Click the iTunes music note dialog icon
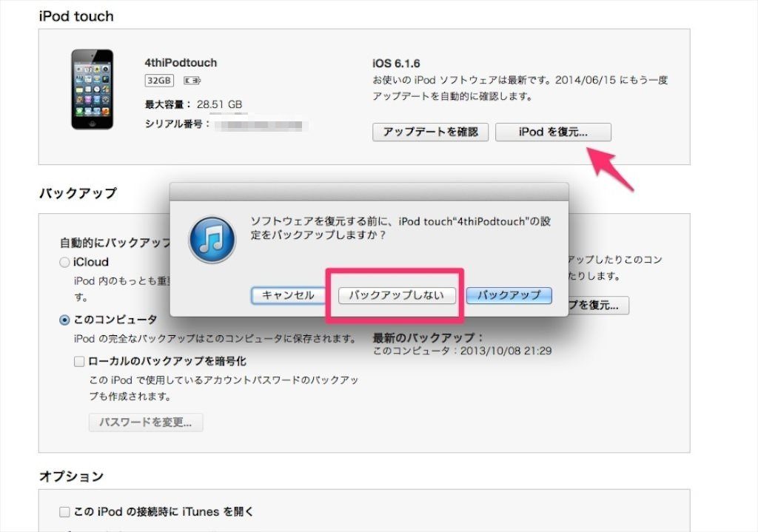The width and height of the screenshot is (758, 532). pos(212,240)
